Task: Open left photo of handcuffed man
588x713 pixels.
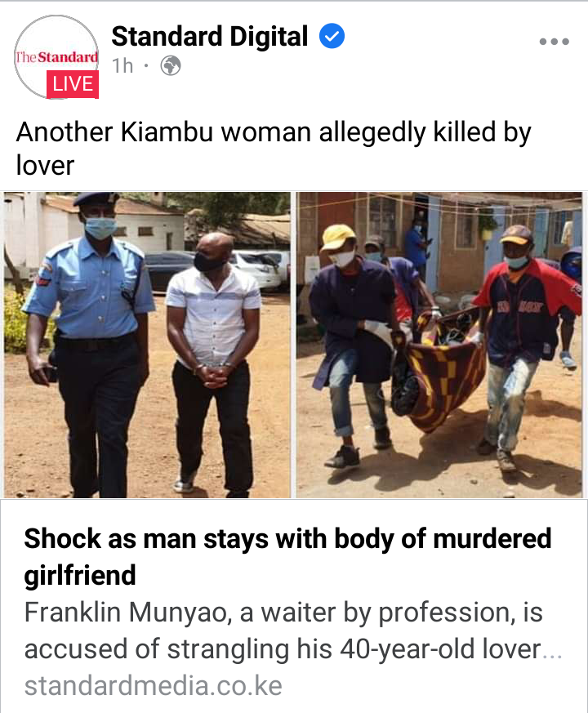Action: [147, 345]
